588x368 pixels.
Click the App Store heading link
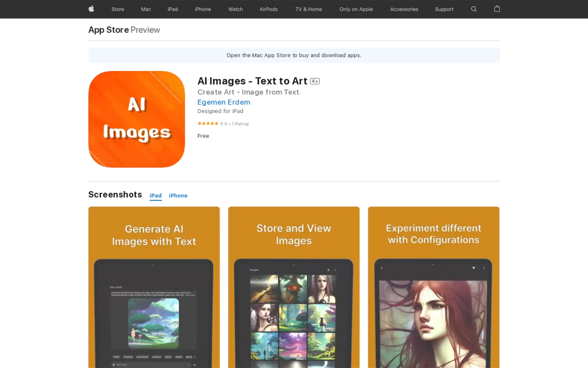point(108,30)
